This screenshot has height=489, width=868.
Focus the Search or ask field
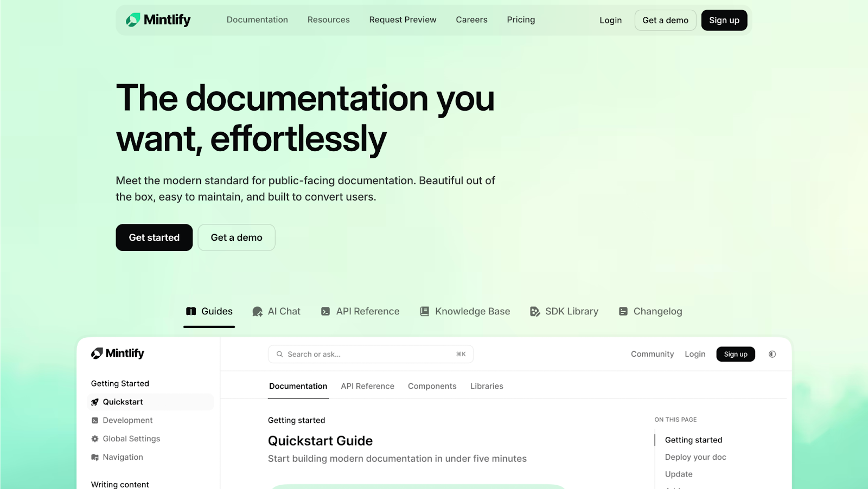click(x=371, y=354)
